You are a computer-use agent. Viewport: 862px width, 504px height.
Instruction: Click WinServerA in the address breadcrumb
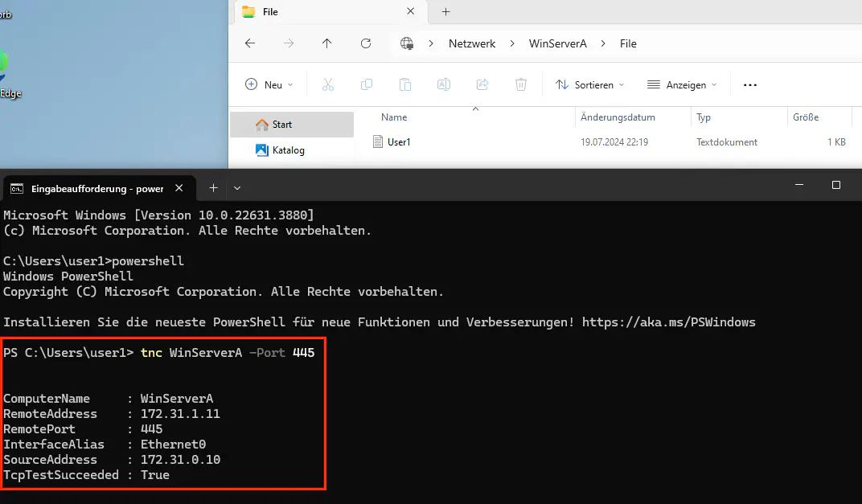(557, 43)
